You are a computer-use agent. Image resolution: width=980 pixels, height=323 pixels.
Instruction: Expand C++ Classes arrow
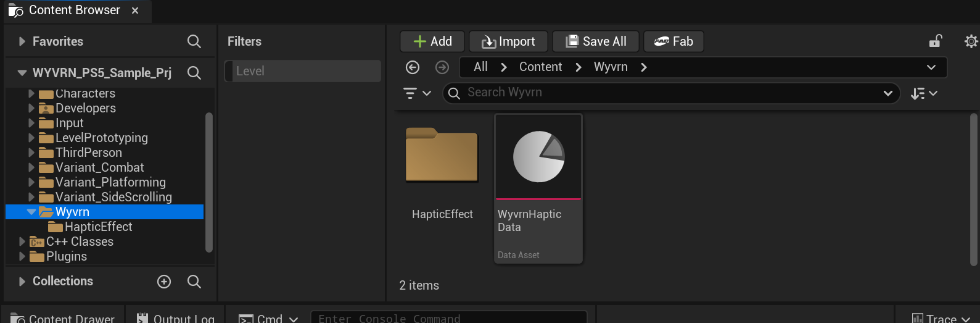tap(22, 241)
